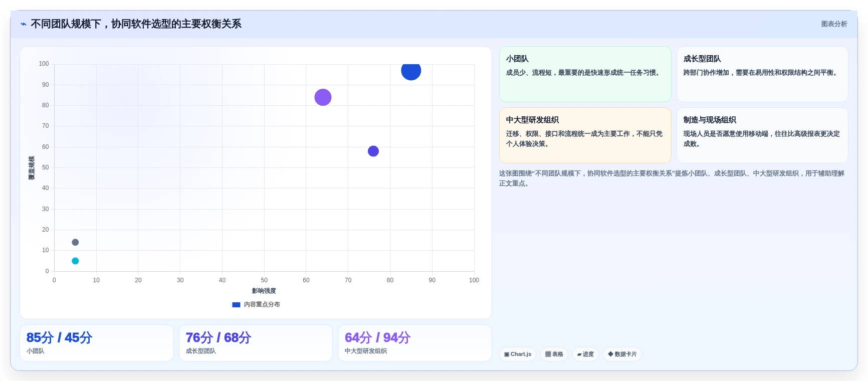Click the 成员少、流程短 description text

point(584,73)
